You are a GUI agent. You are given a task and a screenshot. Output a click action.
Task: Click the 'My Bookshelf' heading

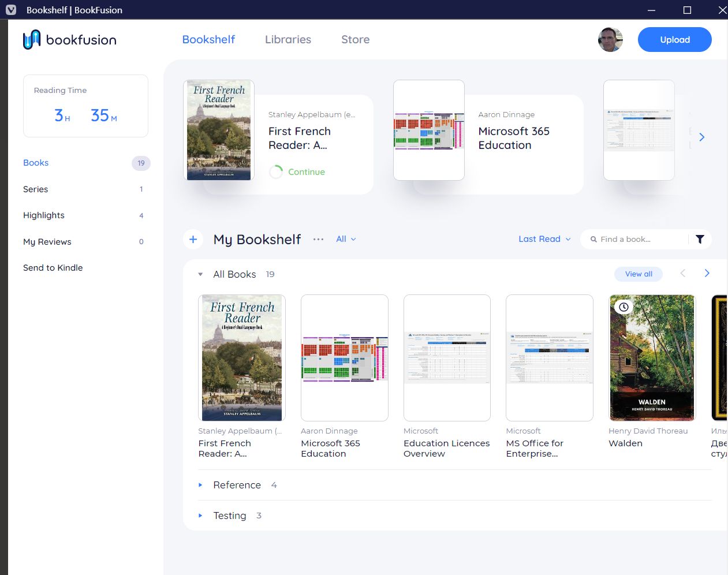(257, 240)
